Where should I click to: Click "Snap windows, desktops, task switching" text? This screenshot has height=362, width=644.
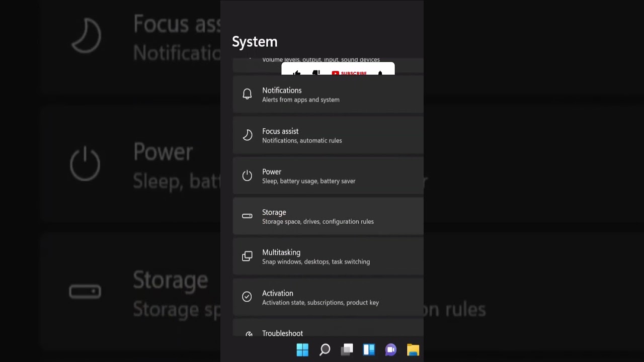pos(316,261)
